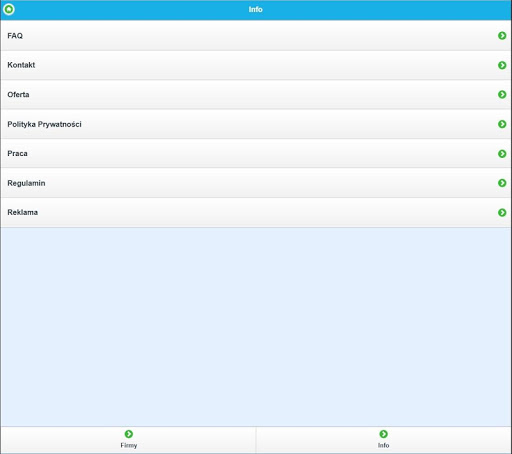Open the Kontakt page
The width and height of the screenshot is (512, 454).
pos(256,65)
